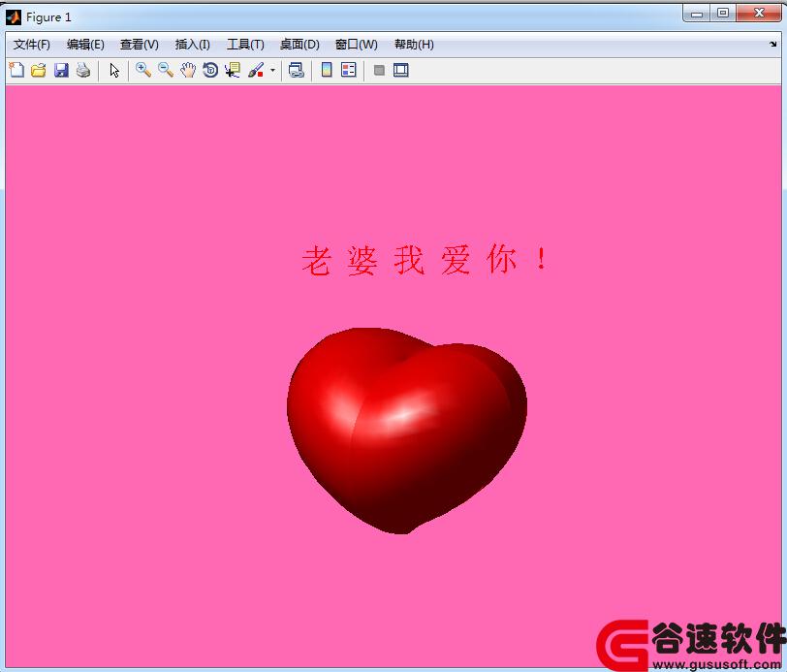
Task: Open the 编辑(E) menu
Action: click(85, 45)
